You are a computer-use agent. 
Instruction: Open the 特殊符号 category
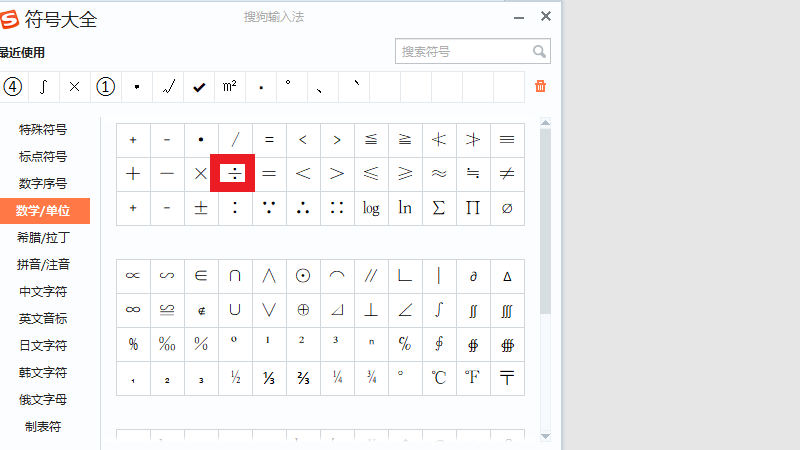[x=43, y=130]
